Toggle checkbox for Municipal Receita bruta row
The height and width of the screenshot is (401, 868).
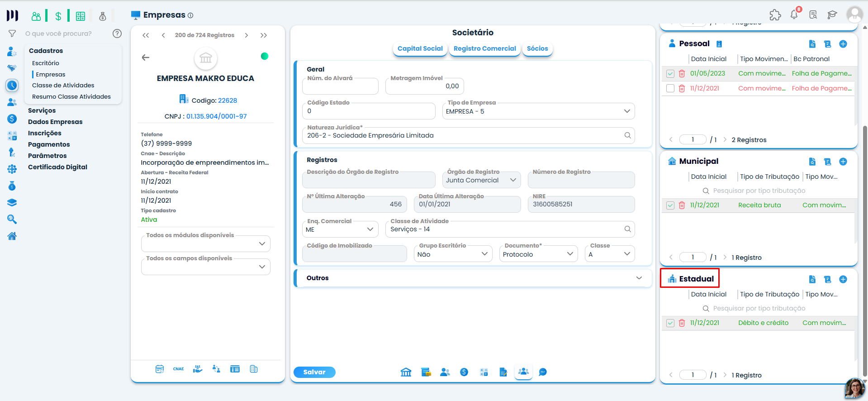tap(670, 205)
